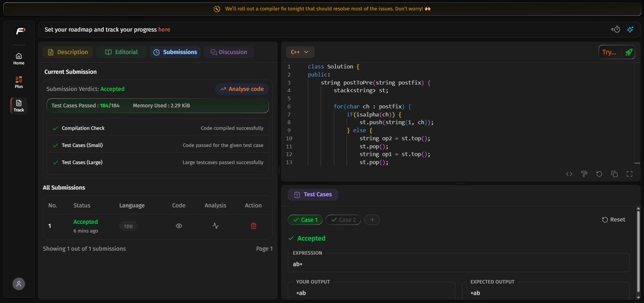Click the Expected Output box
The image size is (644, 303).
[x=546, y=291]
